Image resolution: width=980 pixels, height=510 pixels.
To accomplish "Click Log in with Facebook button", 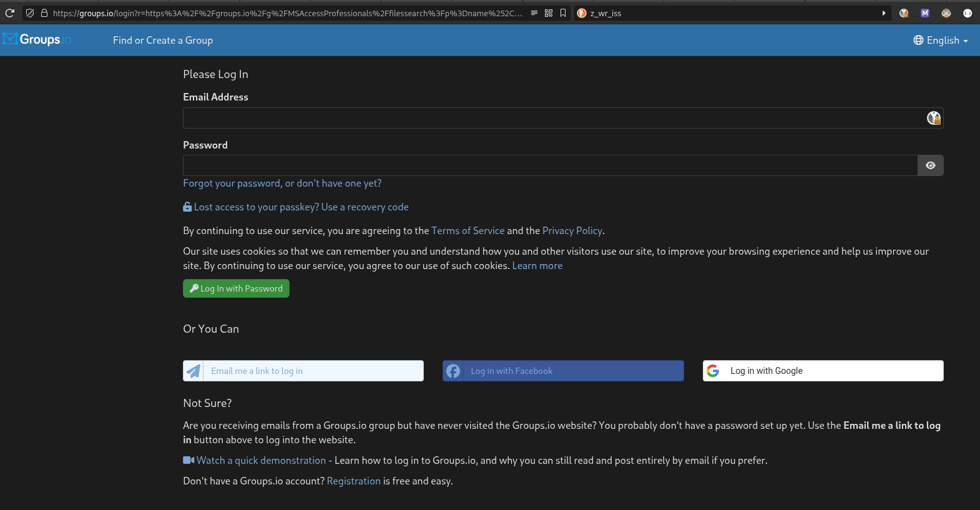I will pos(563,371).
